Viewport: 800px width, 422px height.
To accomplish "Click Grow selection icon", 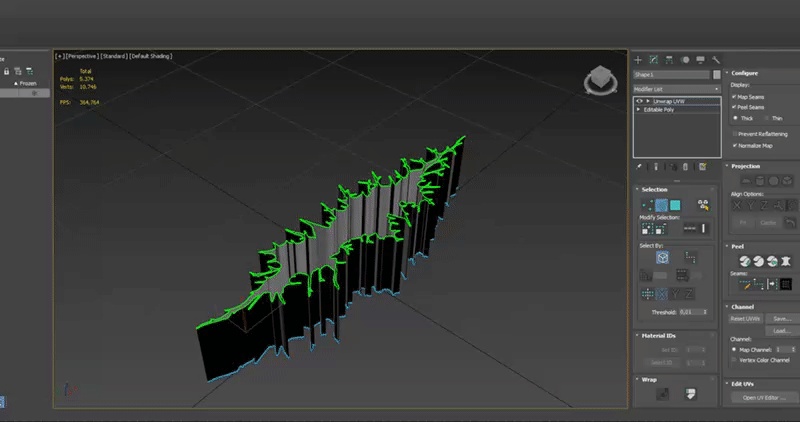I will [647, 229].
